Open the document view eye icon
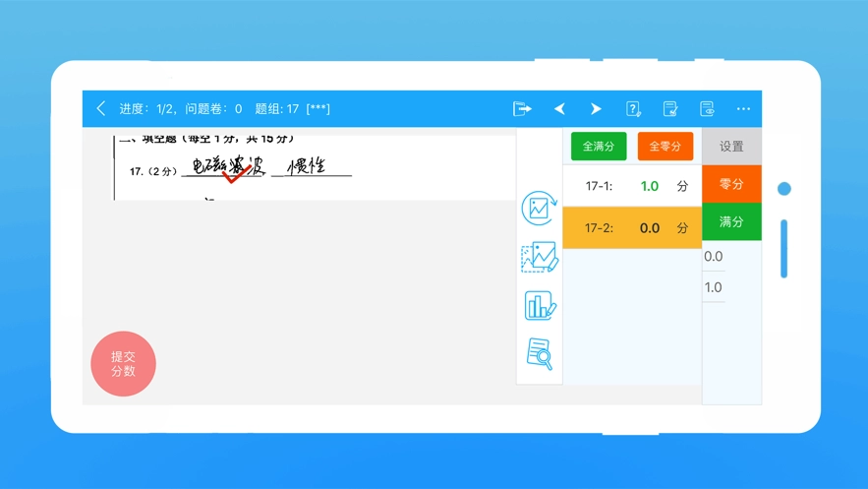This screenshot has height=489, width=868. (707, 109)
